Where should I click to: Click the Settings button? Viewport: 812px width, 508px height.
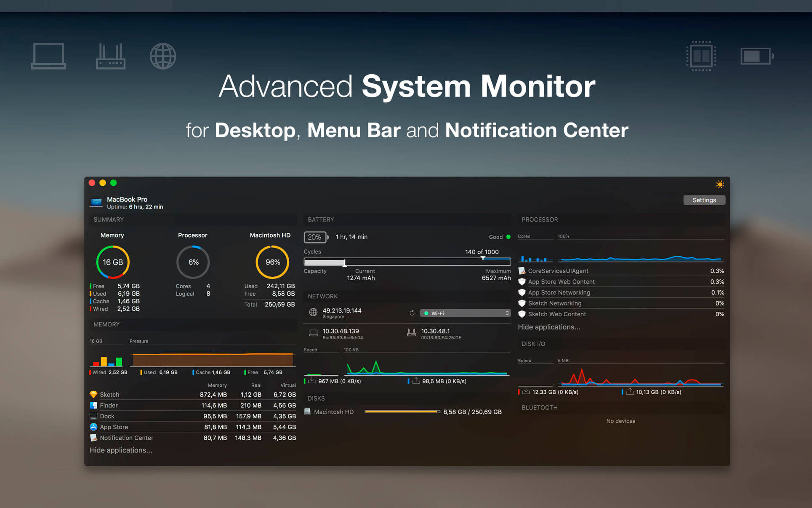point(704,200)
